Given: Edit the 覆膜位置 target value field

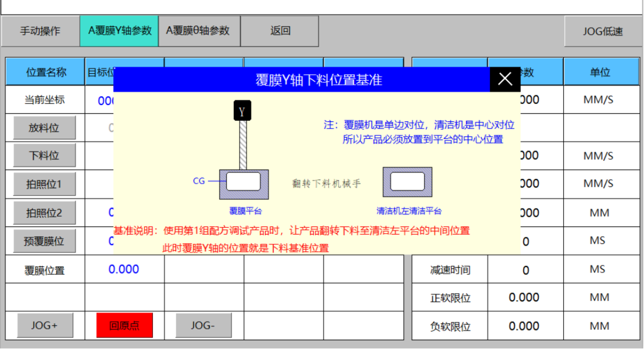Looking at the screenshot, I should click(124, 269).
